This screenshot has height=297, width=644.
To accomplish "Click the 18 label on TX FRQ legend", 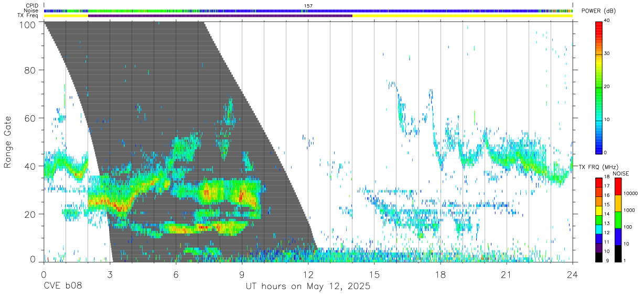I will [606, 177].
